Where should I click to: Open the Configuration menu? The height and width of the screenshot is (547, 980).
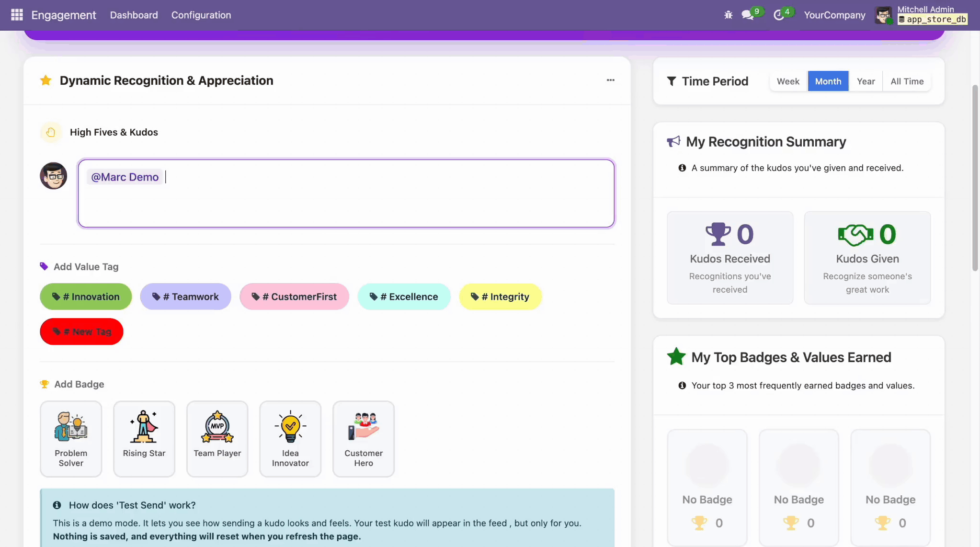(x=201, y=15)
